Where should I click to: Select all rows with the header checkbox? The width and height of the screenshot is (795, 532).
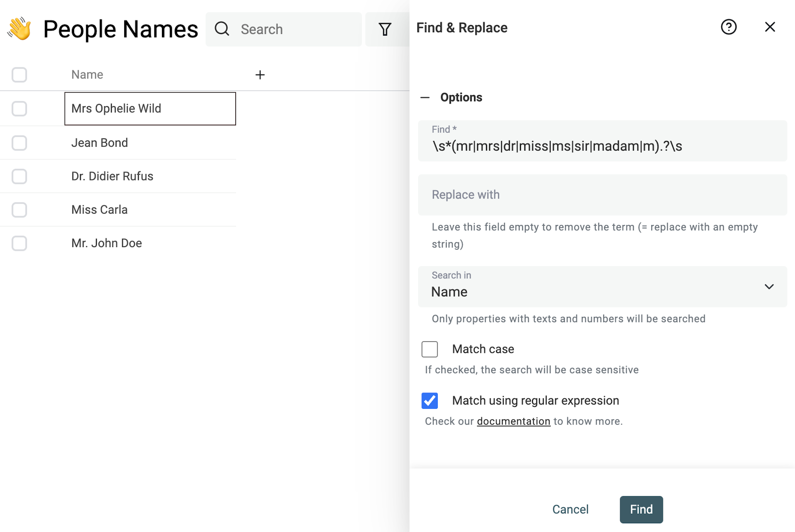[19, 74]
